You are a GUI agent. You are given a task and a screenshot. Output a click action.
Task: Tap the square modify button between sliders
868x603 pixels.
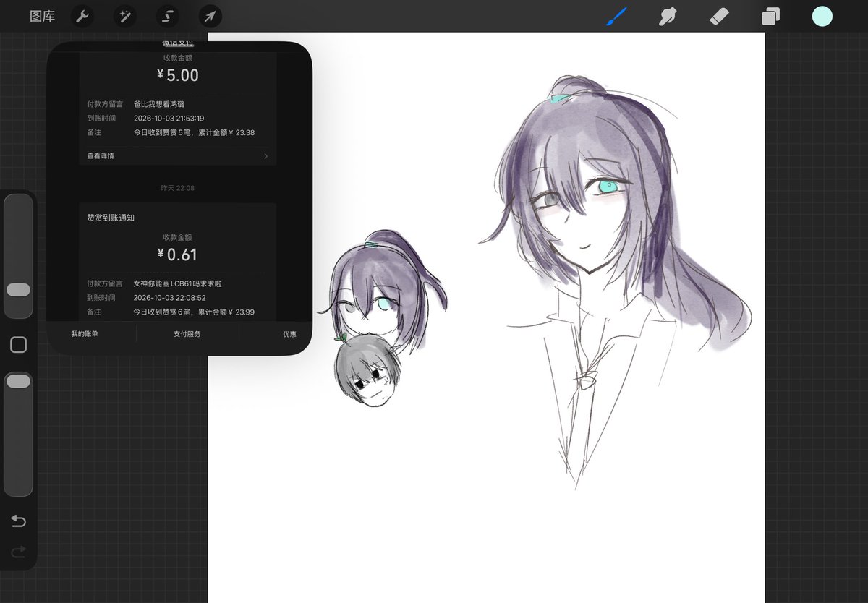tap(19, 345)
